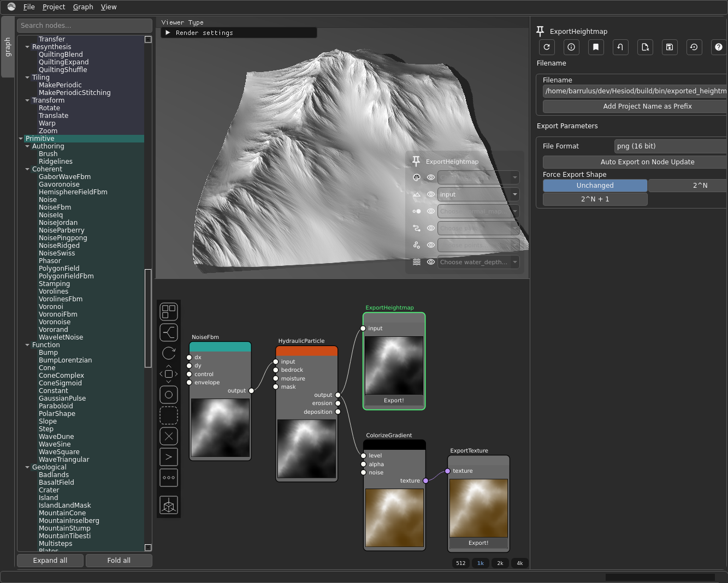
Task: Click the four-arrow fit view icon
Action: coord(169,374)
